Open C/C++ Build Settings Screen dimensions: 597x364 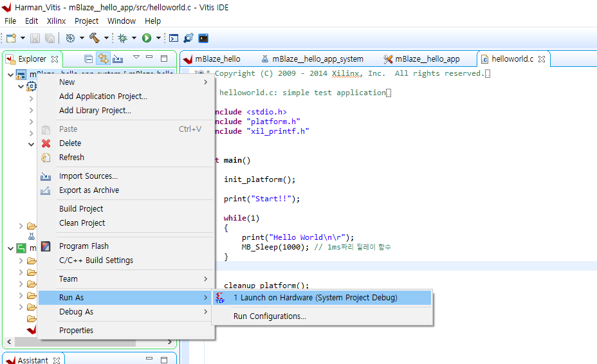pyautogui.click(x=125, y=260)
